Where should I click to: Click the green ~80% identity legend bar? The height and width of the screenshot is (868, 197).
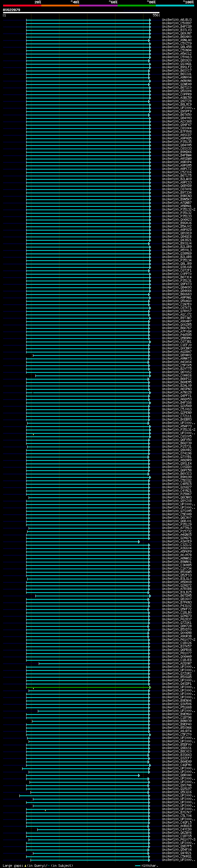pyautogui.click(x=137, y=6)
